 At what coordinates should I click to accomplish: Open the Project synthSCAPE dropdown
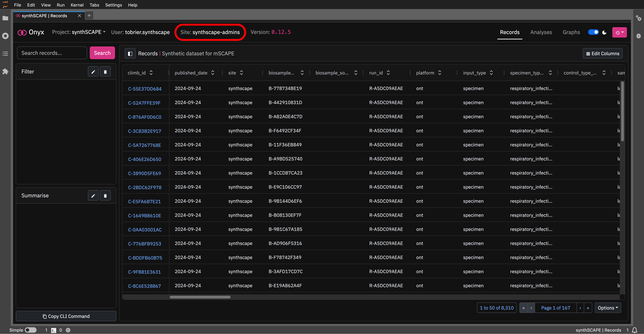coord(79,32)
